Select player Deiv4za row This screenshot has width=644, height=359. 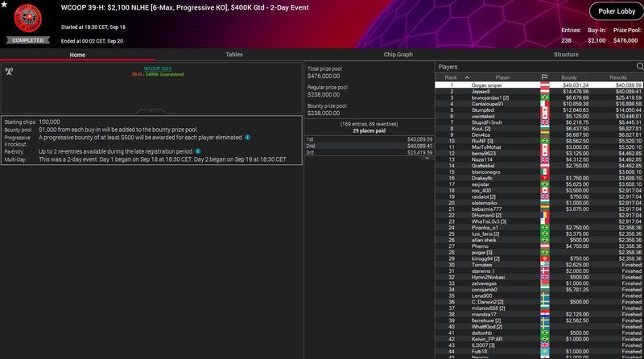tap(539, 134)
